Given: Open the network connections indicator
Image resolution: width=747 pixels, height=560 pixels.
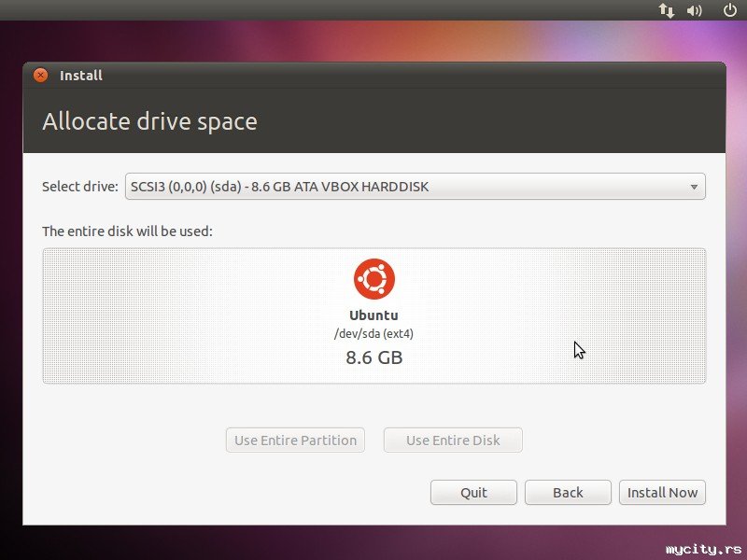Looking at the screenshot, I should [667, 10].
